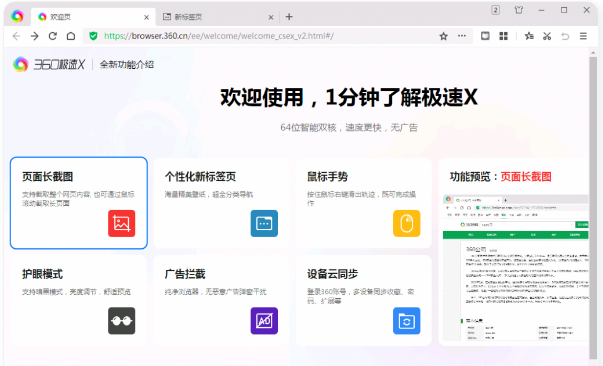603x366 pixels.
Task: Open the skin (shirt) theme icon
Action: (x=519, y=10)
